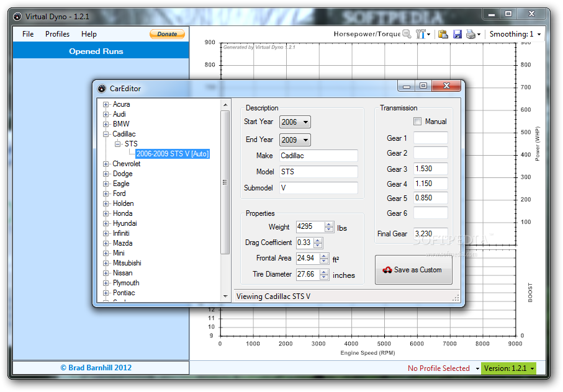Open the tools settings wrench icon
The height and width of the screenshot is (392, 563).
(x=420, y=34)
